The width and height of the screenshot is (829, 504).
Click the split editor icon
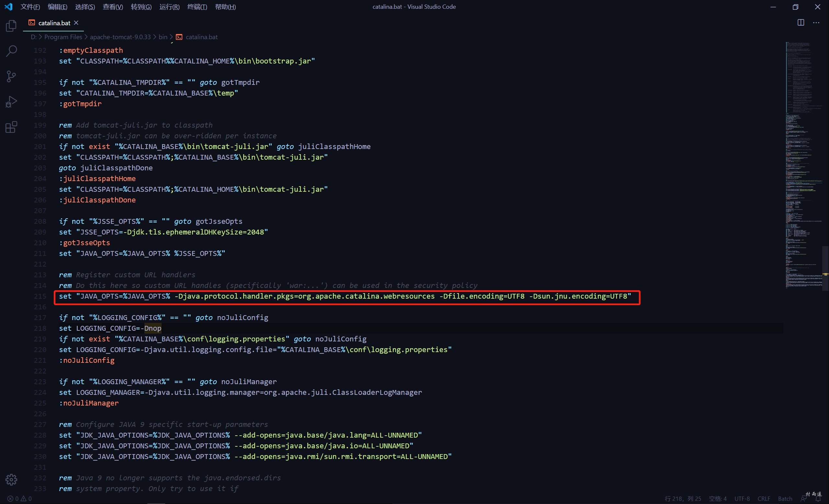[x=801, y=23]
